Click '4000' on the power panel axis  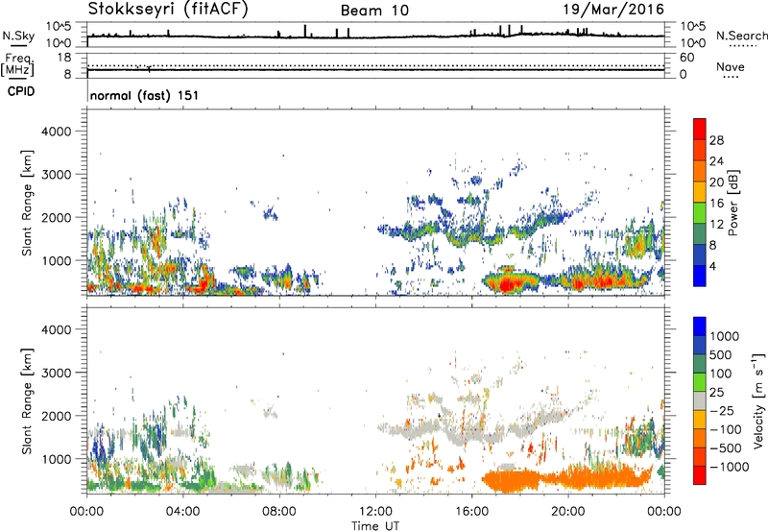56,132
